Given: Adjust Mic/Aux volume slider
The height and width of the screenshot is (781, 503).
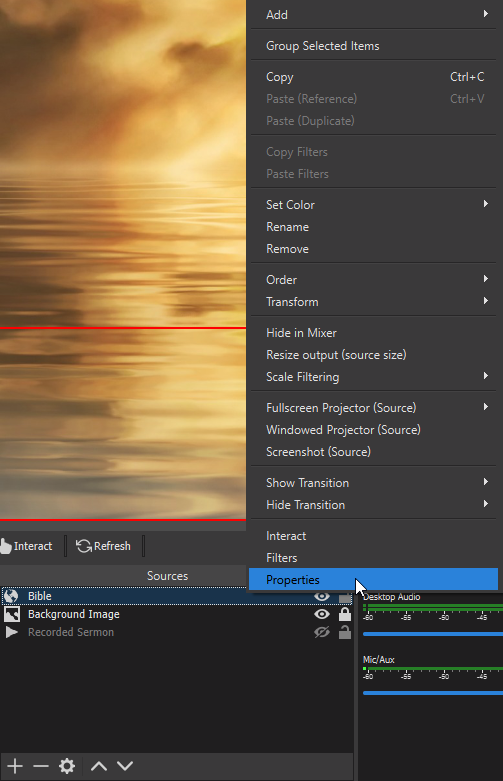Looking at the screenshot, I should pos(432,693).
